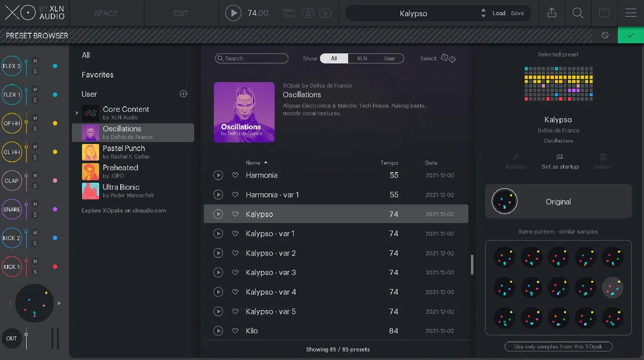Click the magnifying glass search icon top right
Image resolution: width=644 pixels, height=360 pixels.
click(577, 12)
